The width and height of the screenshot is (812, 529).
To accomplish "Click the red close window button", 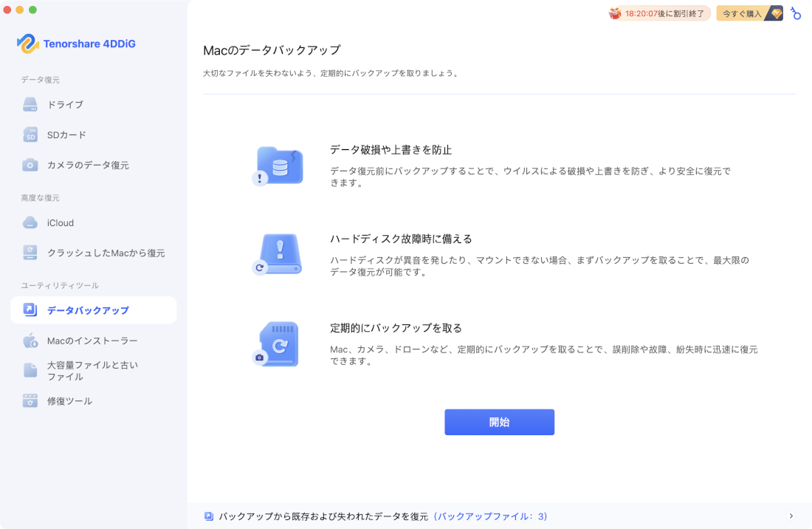I will point(7,10).
